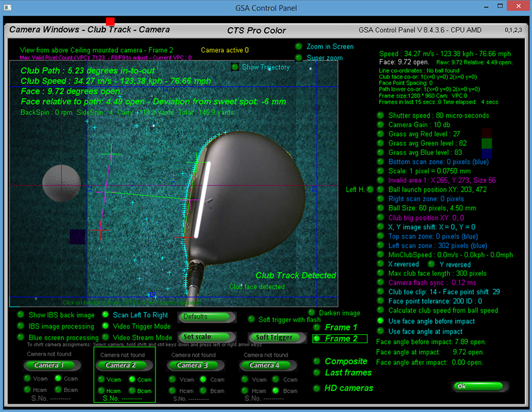Viewport: 532px width, 412px height.
Task: Select the Camera flash sync option
Action: [x=380, y=282]
